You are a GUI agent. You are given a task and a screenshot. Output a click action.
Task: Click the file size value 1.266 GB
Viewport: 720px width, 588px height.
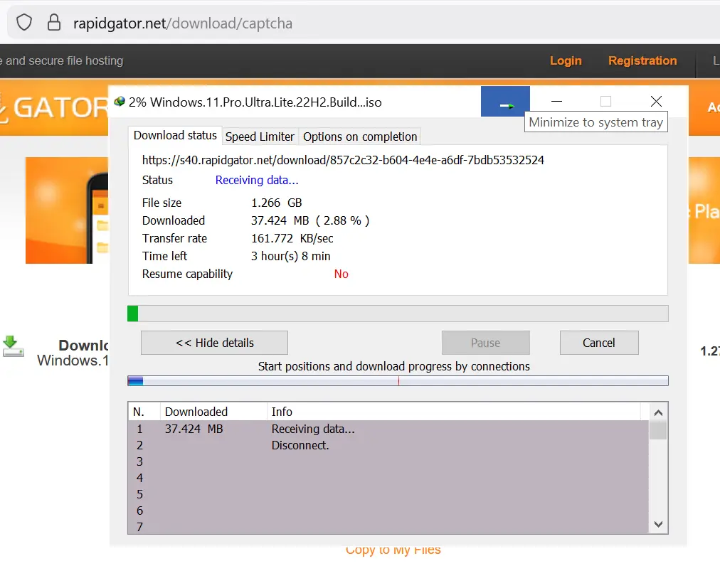[x=277, y=203]
